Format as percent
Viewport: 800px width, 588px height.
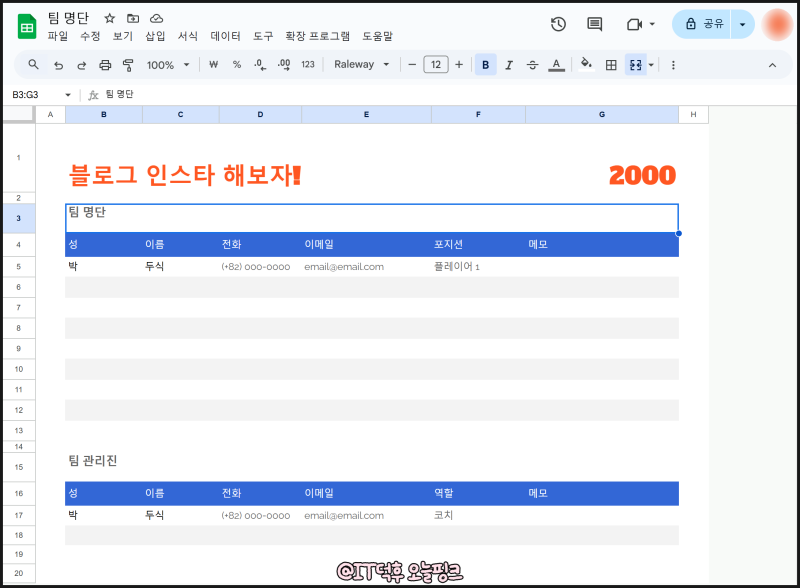(237, 64)
